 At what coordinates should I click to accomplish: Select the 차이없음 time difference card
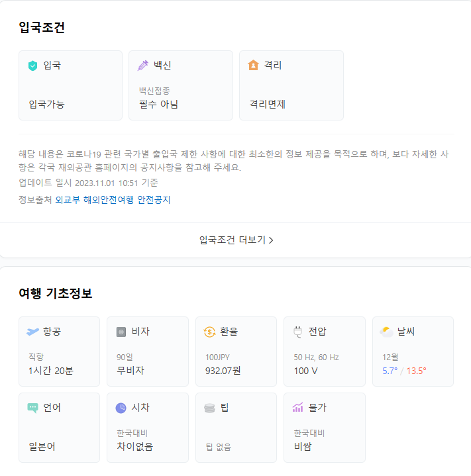tap(148, 428)
